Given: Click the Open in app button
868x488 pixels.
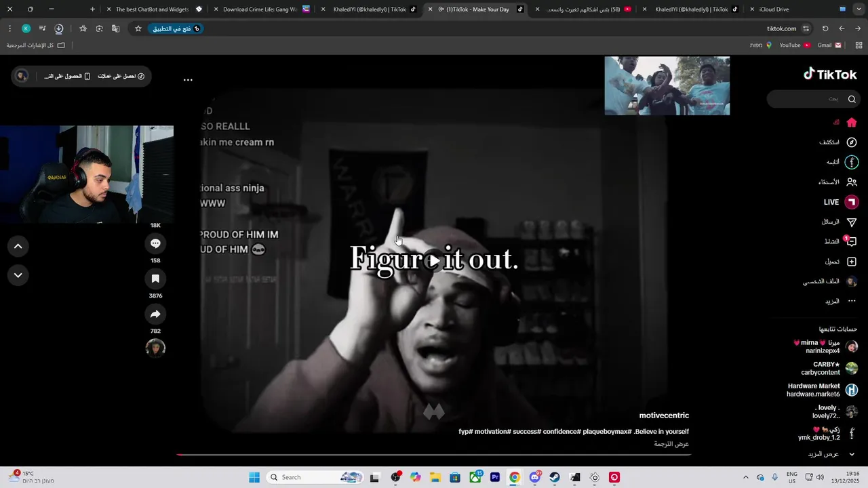Looking at the screenshot, I should pos(176,28).
